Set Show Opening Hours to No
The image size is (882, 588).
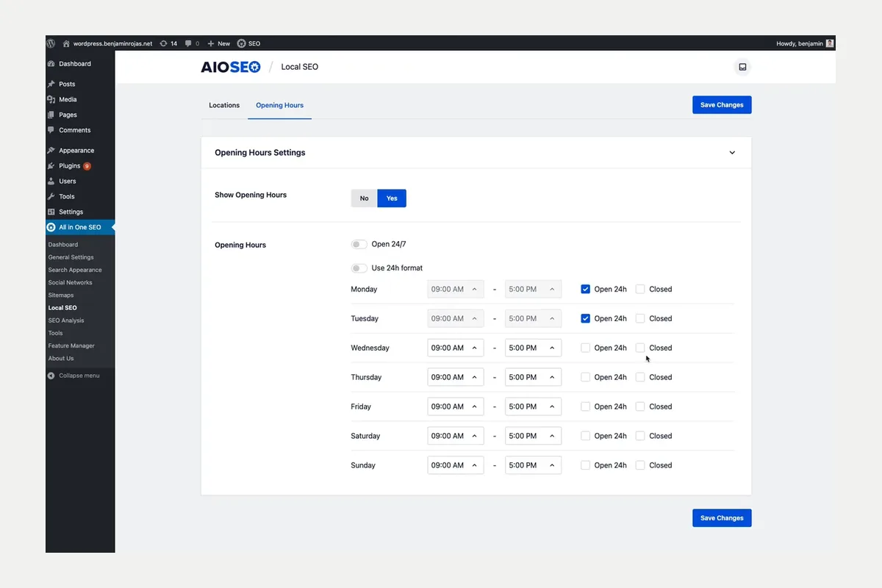(x=364, y=198)
